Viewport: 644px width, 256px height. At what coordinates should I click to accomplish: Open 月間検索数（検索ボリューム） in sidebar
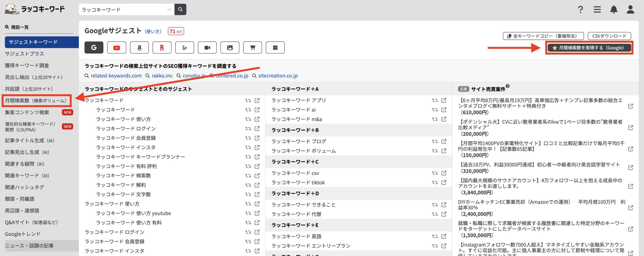click(36, 101)
